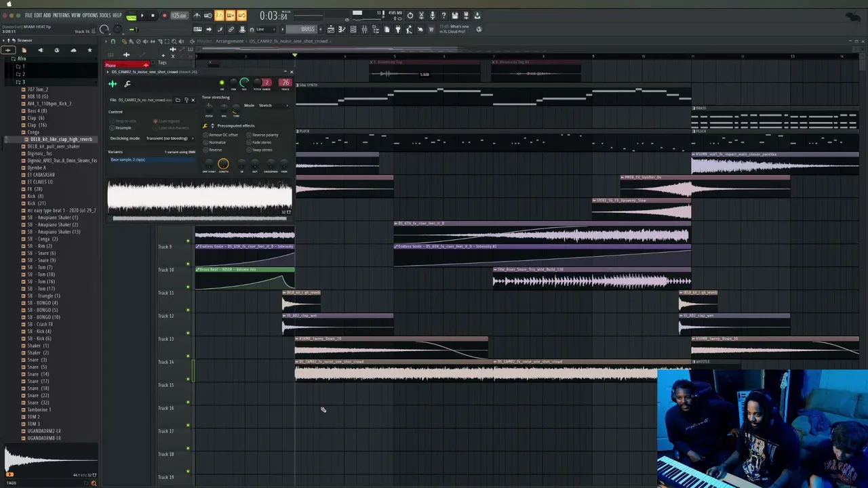This screenshot has width=868, height=488.
Task: Enable Reverse option
Action: tap(213, 150)
